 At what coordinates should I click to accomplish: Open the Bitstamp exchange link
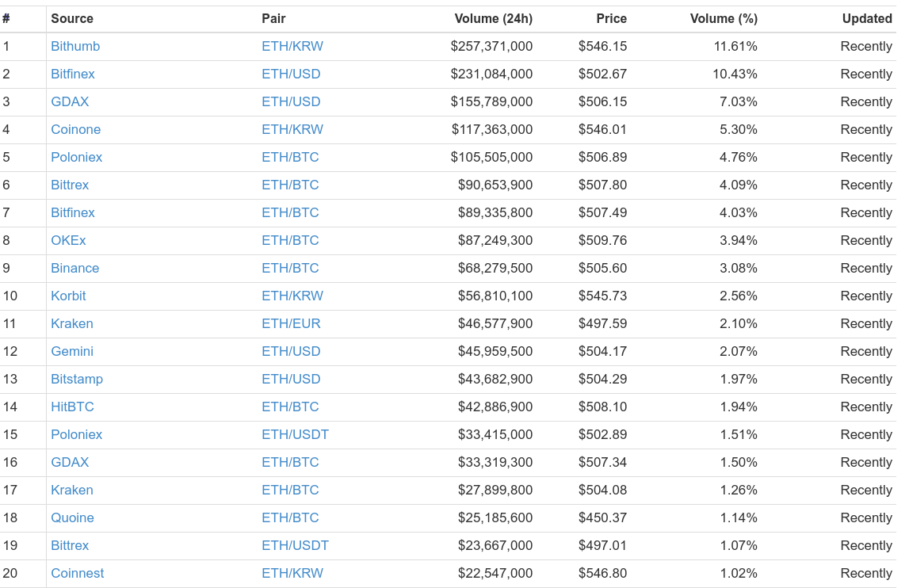click(x=77, y=380)
